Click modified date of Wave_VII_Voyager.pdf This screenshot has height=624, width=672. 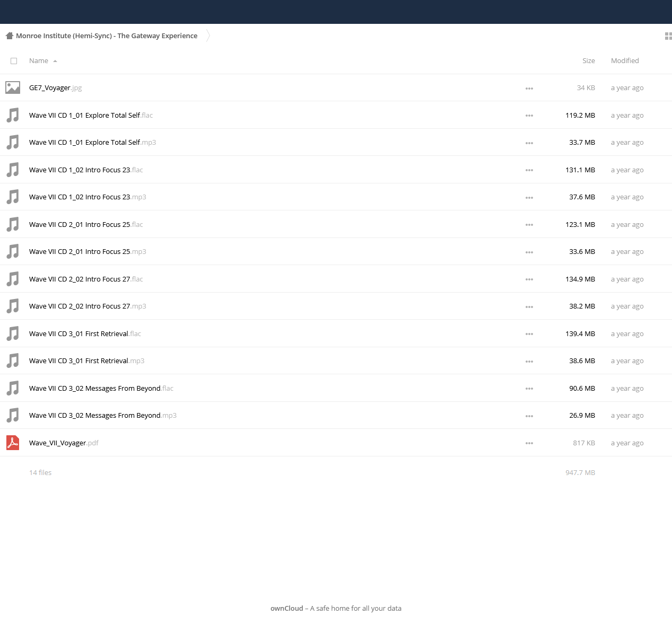coord(627,443)
